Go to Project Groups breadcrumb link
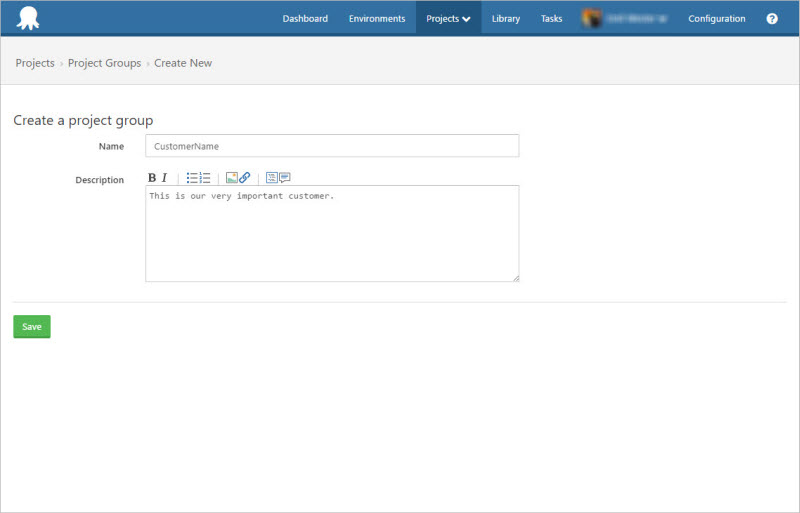800x513 pixels. coord(104,63)
